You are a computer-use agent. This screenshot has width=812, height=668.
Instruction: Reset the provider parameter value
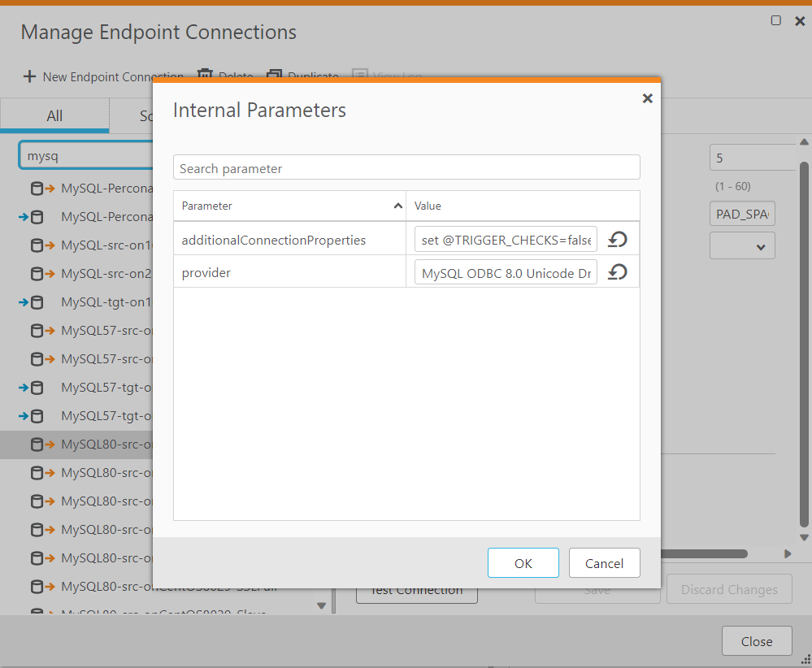point(618,272)
